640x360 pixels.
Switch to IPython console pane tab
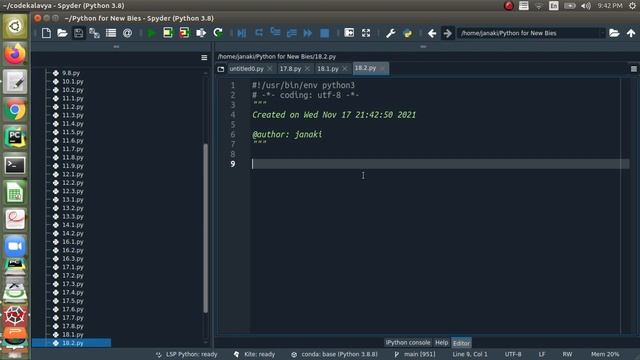(x=408, y=342)
